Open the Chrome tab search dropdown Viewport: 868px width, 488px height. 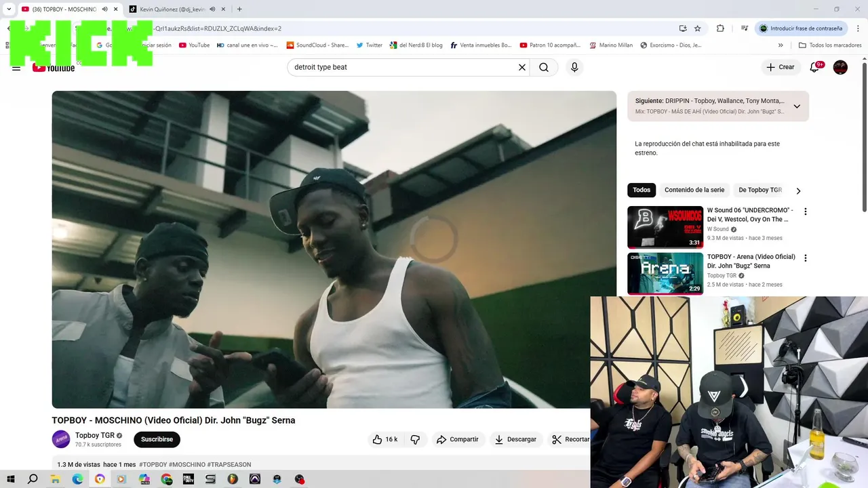(9, 9)
